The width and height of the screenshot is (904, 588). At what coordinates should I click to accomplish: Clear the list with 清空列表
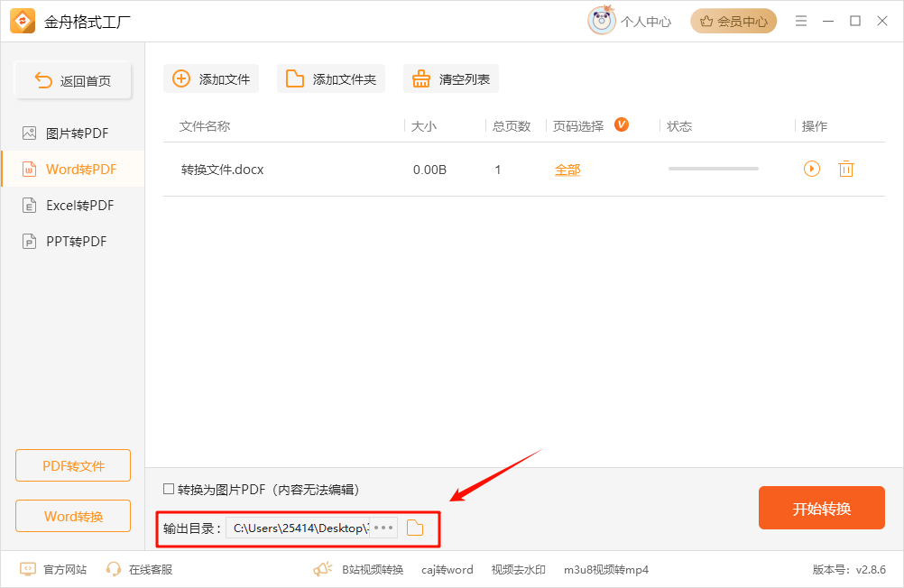tap(451, 79)
